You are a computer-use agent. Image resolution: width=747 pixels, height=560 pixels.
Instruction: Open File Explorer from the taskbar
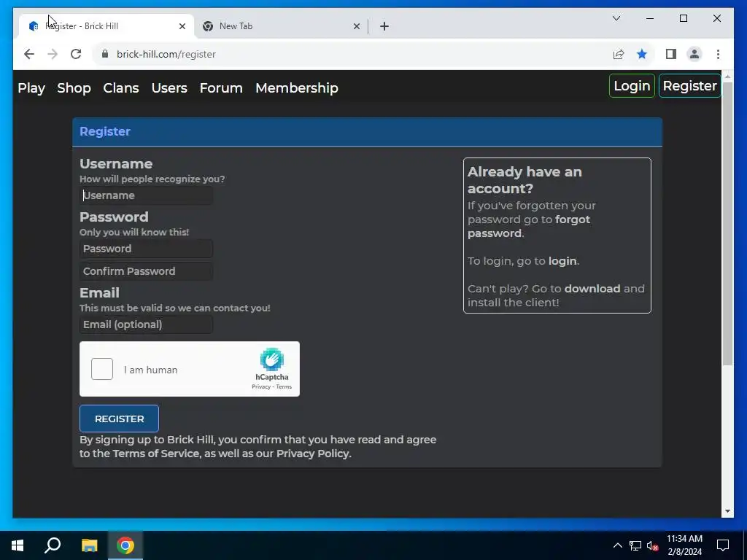pos(89,545)
